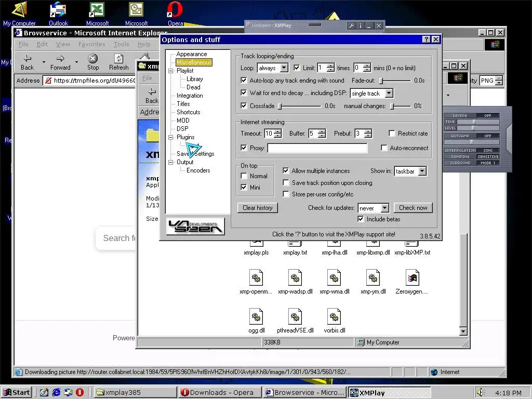Open Opera desktop shortcut icon
This screenshot has width=532, height=399.
[175, 9]
